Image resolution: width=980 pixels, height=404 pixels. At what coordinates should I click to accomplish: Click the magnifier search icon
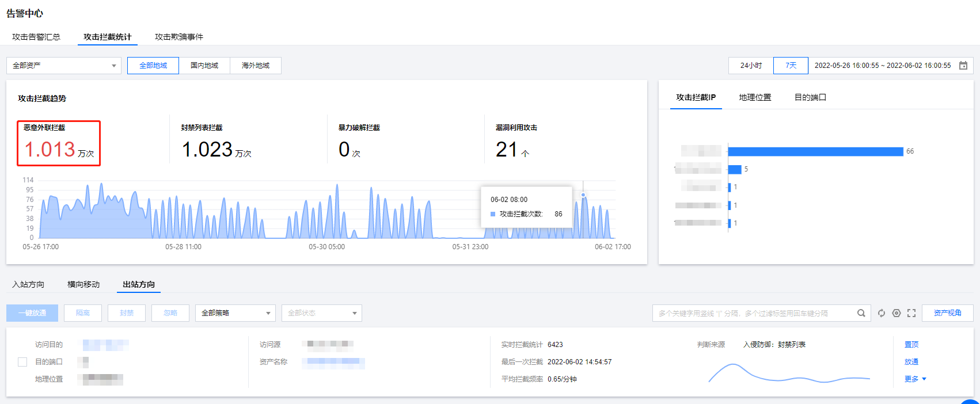[x=861, y=313]
